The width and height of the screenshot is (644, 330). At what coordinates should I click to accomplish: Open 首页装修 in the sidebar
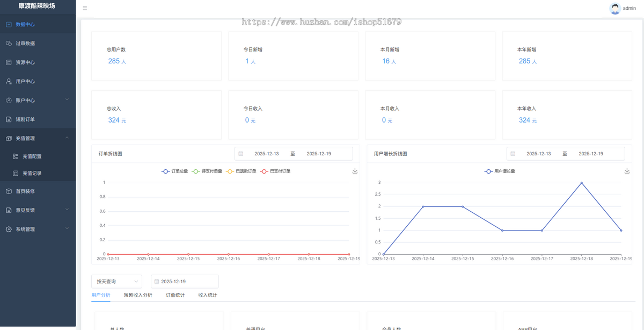(25, 191)
